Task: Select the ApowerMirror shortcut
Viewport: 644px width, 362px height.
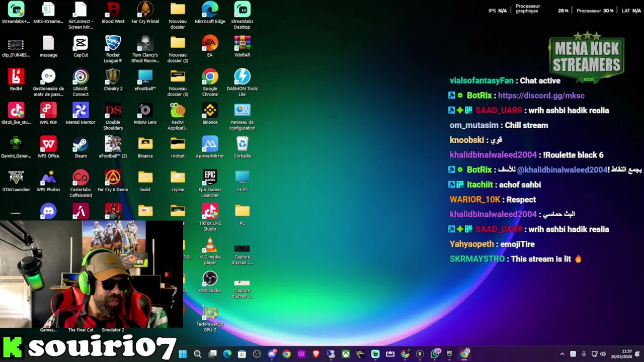Action: click(210, 147)
